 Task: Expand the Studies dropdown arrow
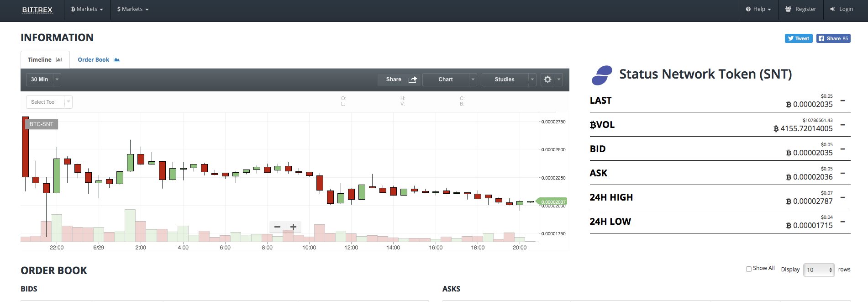pos(532,79)
